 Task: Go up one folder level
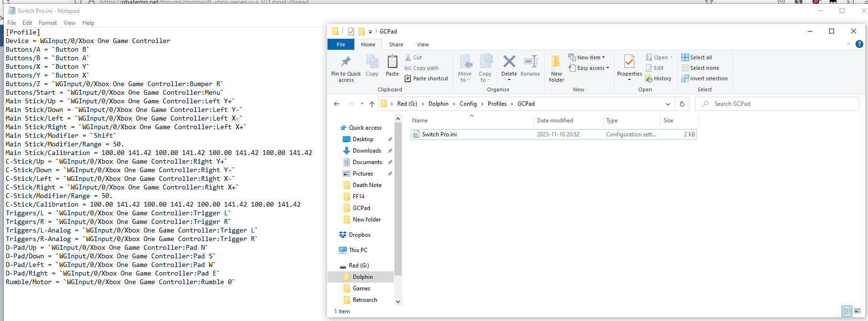click(x=372, y=104)
